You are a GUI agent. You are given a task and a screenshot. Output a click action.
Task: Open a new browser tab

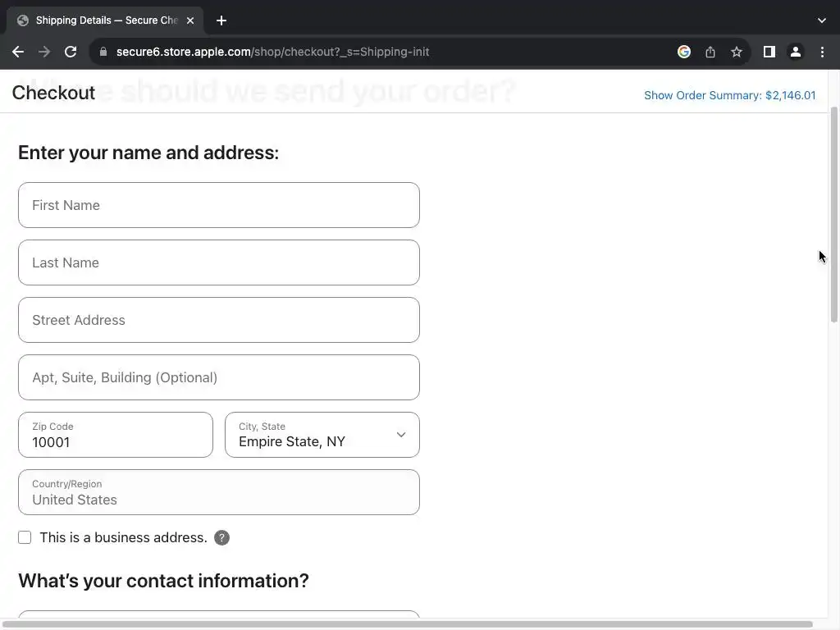[221, 21]
